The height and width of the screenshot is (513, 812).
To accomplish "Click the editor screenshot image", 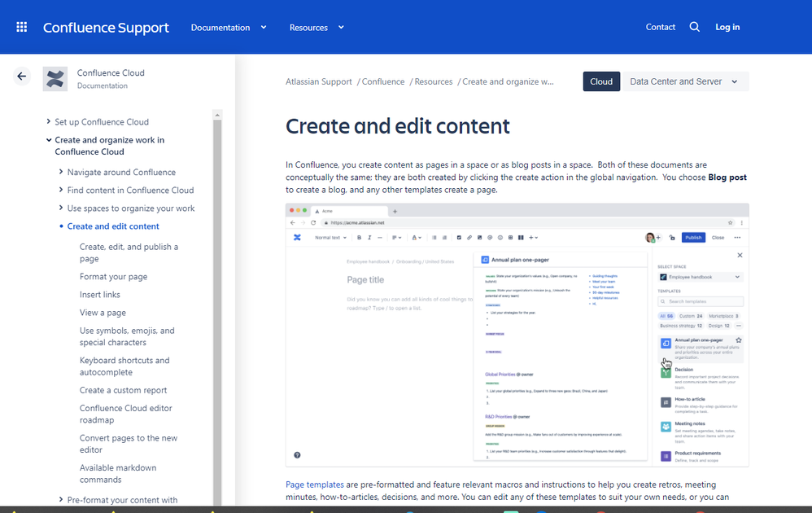I will (517, 335).
